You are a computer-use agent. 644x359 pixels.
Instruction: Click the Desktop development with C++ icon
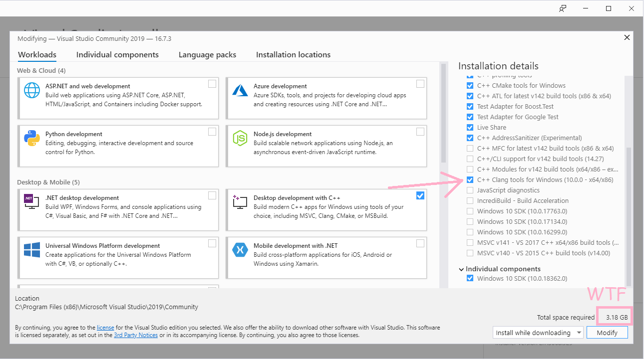240,202
